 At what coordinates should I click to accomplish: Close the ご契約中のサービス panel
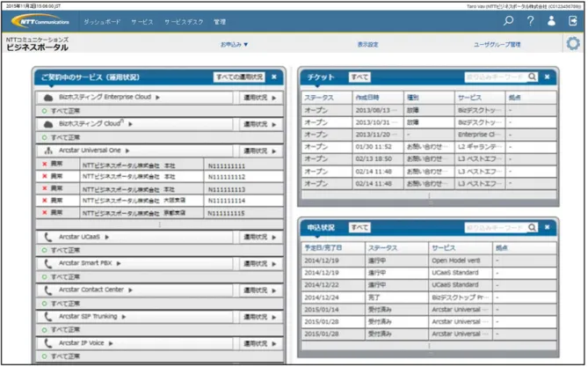coord(274,77)
